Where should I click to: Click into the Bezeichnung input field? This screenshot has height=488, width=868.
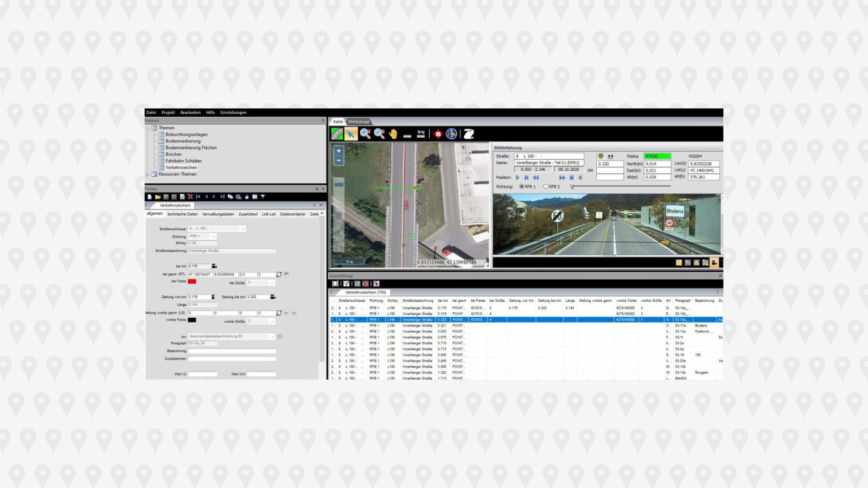click(232, 351)
